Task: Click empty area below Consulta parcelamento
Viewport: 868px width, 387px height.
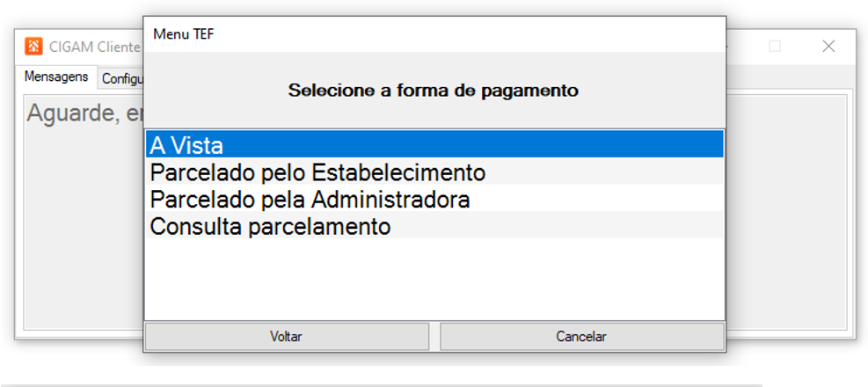Action: pyautogui.click(x=434, y=277)
